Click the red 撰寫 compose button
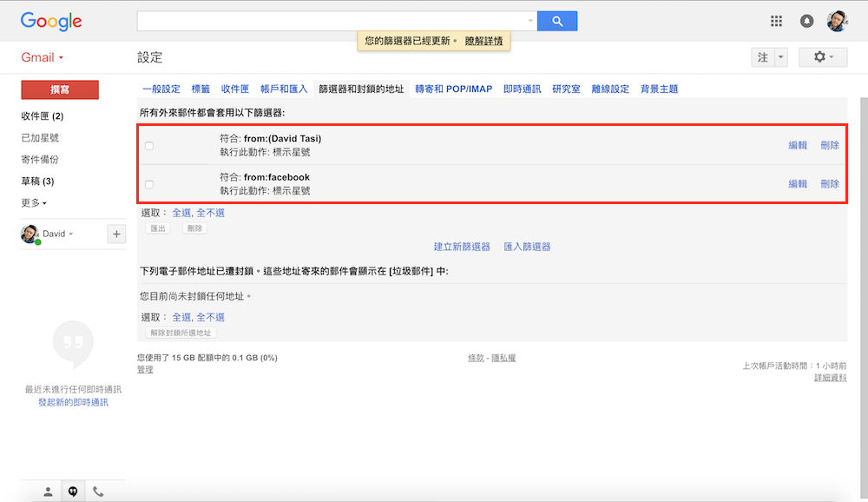The image size is (868, 502). tap(60, 89)
